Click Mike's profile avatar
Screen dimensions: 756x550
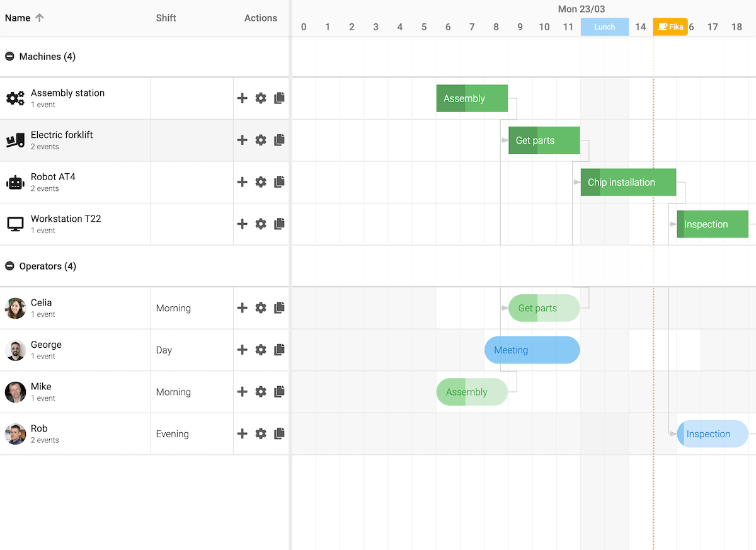point(14,391)
